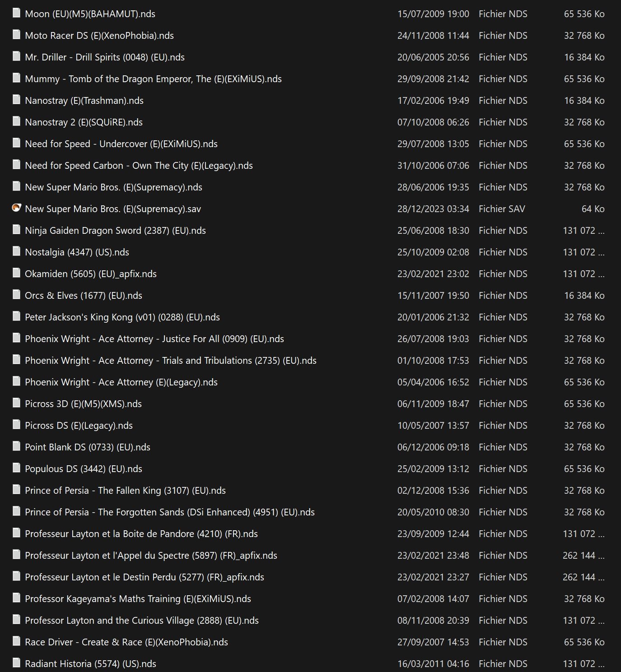Click the date 20/06/2005 20:56
The width and height of the screenshot is (621, 672).
pyautogui.click(x=433, y=57)
